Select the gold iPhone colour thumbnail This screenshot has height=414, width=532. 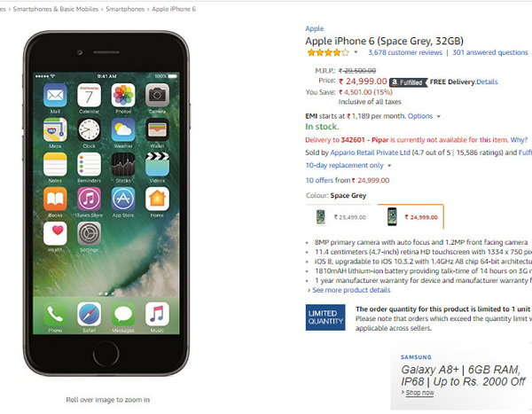tap(340, 217)
